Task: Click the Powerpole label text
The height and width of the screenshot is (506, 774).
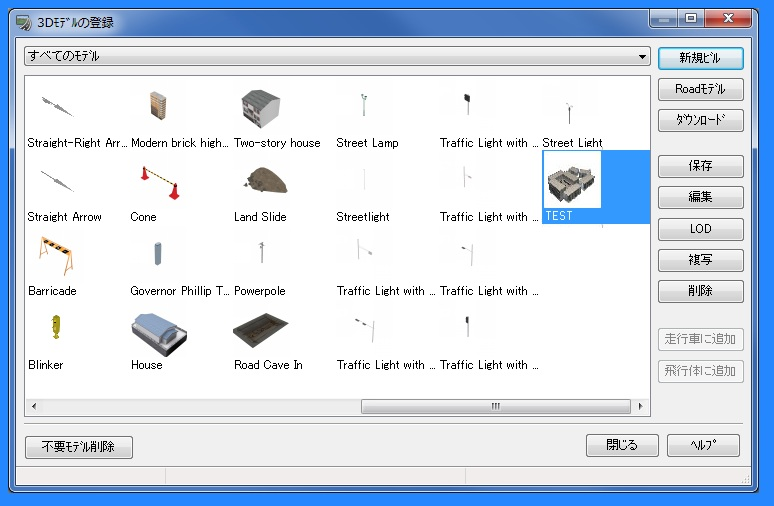Action: coord(260,291)
